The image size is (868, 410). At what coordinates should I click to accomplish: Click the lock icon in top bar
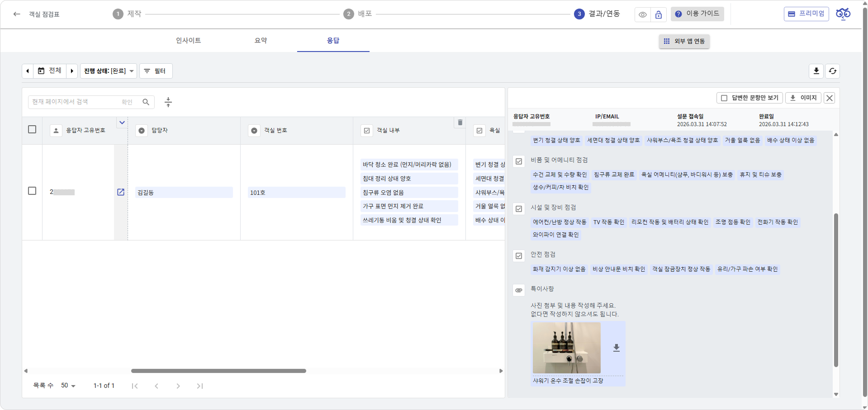click(659, 14)
